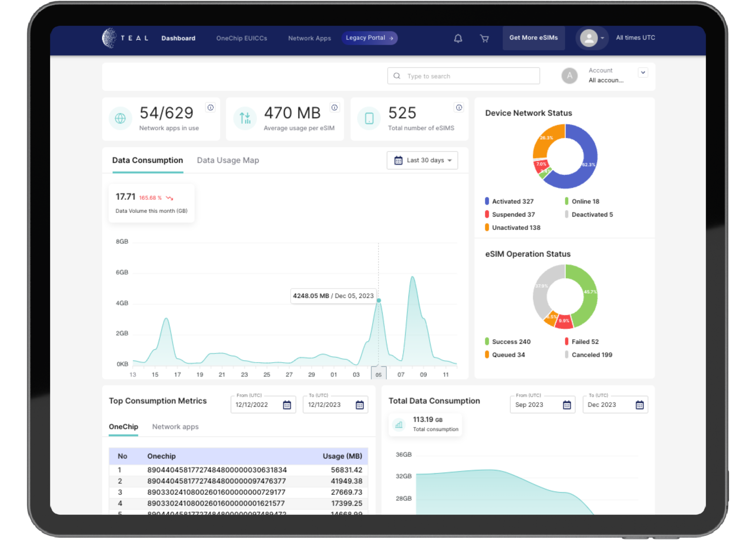Click the Get More eSIMs button
Screen dimensions: 756x540
(x=534, y=38)
